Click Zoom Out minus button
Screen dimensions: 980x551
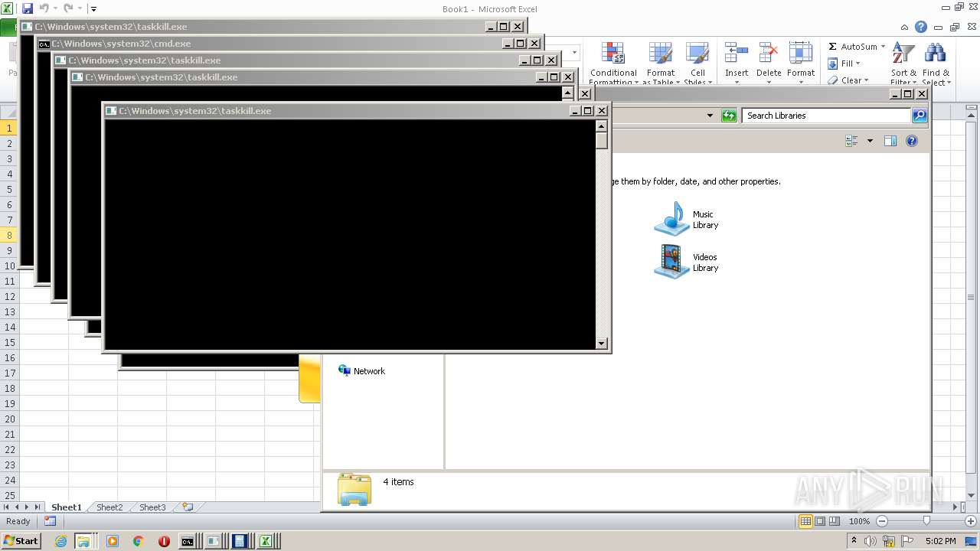click(x=881, y=521)
